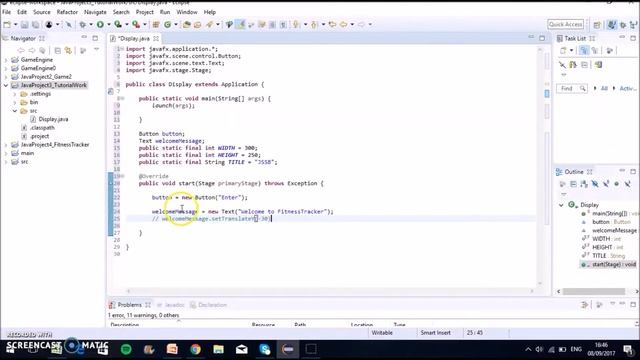Image resolution: width=640 pixels, height=360 pixels.
Task: Switch to the Java perspective icon
Action: (611, 25)
